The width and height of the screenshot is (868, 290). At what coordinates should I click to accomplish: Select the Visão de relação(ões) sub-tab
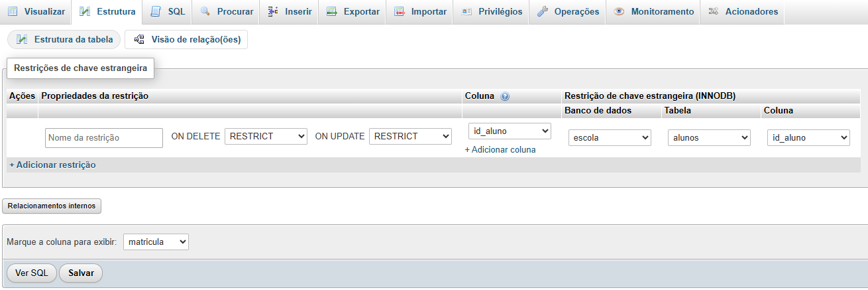click(x=186, y=40)
